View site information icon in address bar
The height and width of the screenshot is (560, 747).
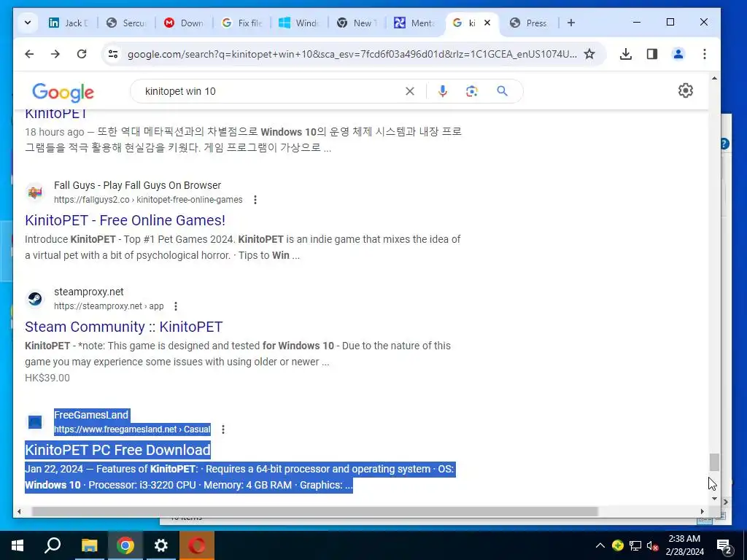113,54
